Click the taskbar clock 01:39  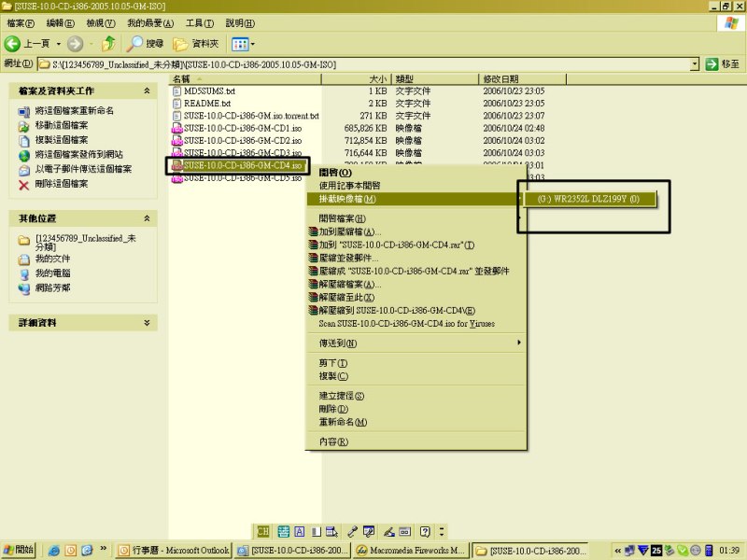[x=729, y=551]
